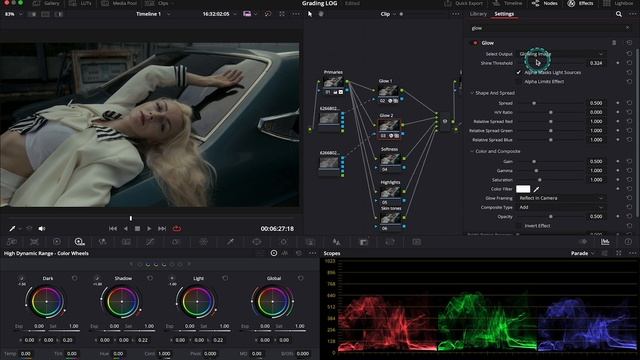The width and height of the screenshot is (640, 360).
Task: Toggle the red loop playback button
Action: tap(177, 229)
